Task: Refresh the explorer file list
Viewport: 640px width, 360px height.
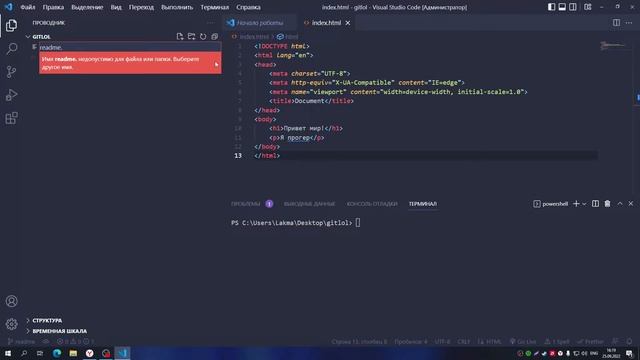Action: [x=203, y=37]
